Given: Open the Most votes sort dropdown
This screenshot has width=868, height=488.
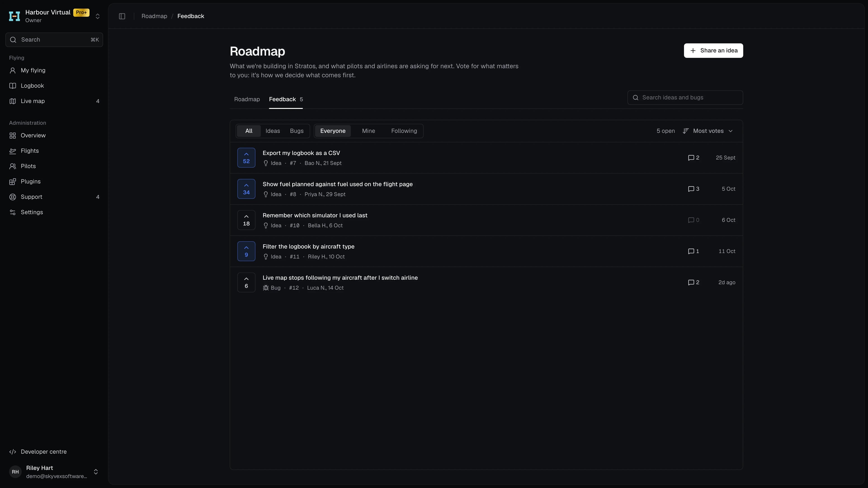Looking at the screenshot, I should [x=708, y=131].
